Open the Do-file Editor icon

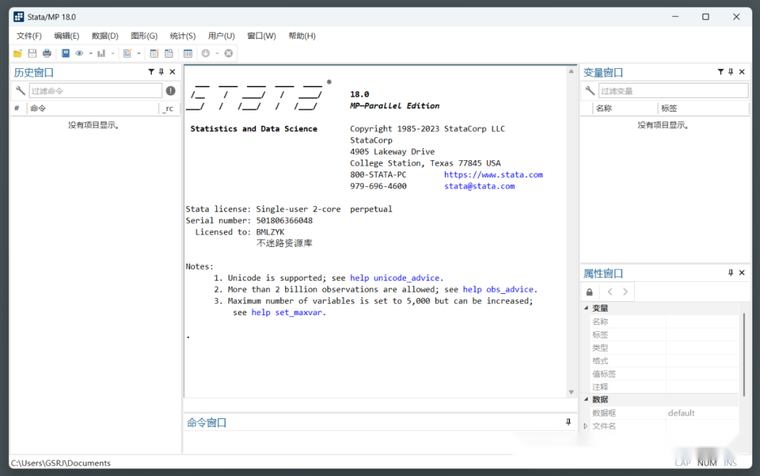coord(127,53)
